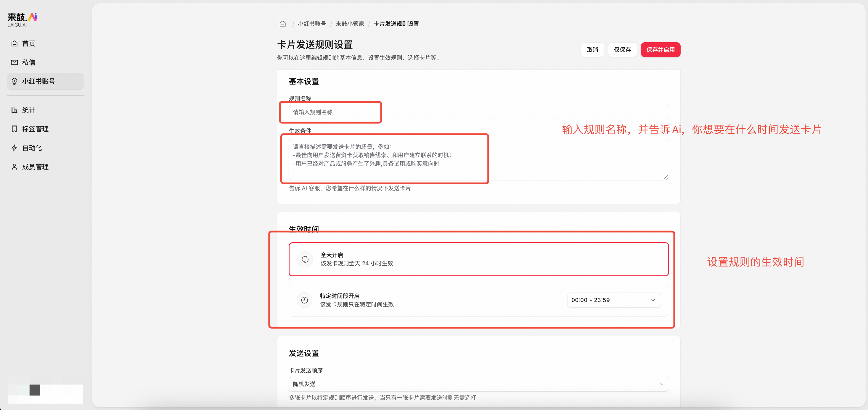Select the 首页 home icon in sidebar
The width and height of the screenshot is (868, 410).
(14, 43)
